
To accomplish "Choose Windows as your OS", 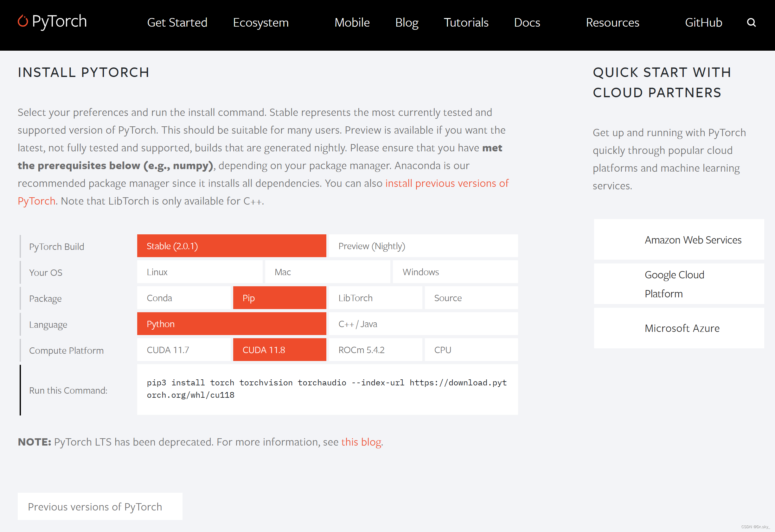I will pyautogui.click(x=455, y=272).
